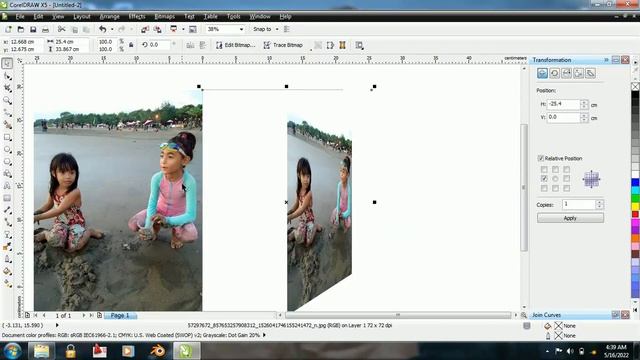The image size is (640, 360).
Task: Select the Zoom tool magnifier
Action: 7,100
